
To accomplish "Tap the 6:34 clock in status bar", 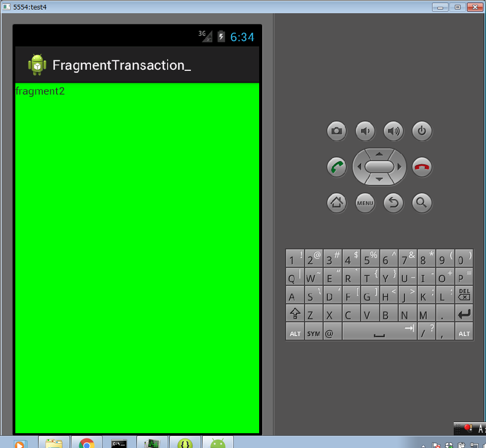I will click(x=242, y=37).
